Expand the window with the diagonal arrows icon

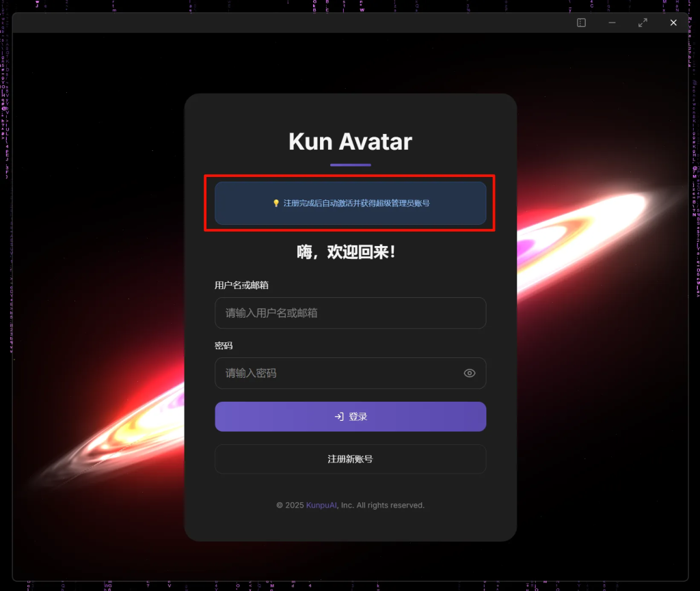click(643, 23)
